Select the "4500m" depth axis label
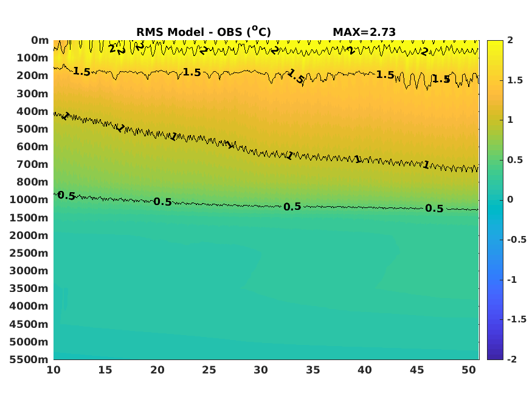Viewport: 532px width, 399px height. point(29,324)
